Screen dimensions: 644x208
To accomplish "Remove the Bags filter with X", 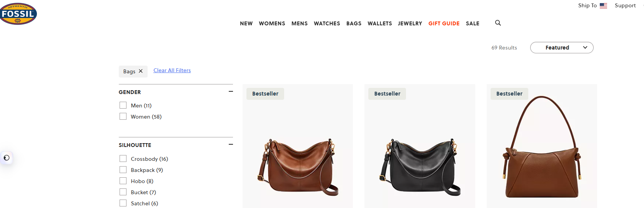I will coord(141,71).
